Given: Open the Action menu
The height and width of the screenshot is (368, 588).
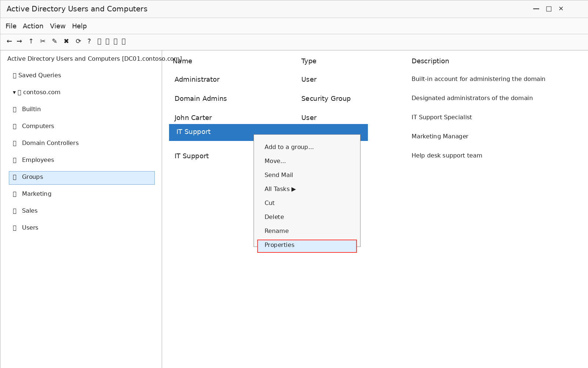Looking at the screenshot, I should (x=33, y=26).
